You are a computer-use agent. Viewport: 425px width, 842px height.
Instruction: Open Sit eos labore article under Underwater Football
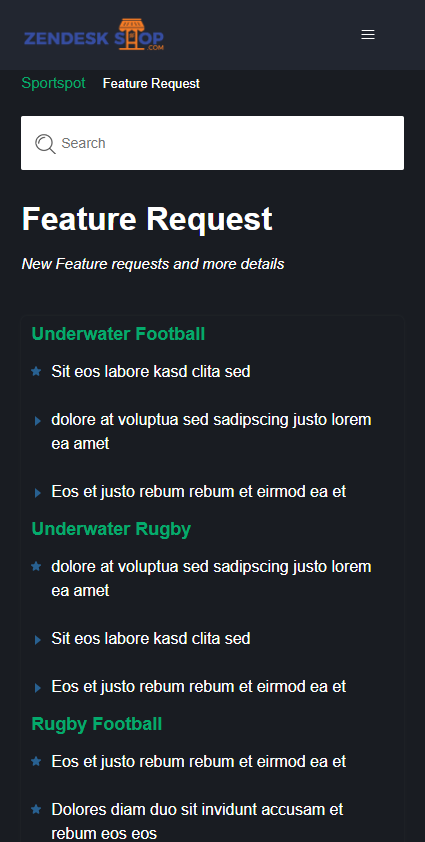click(x=151, y=371)
